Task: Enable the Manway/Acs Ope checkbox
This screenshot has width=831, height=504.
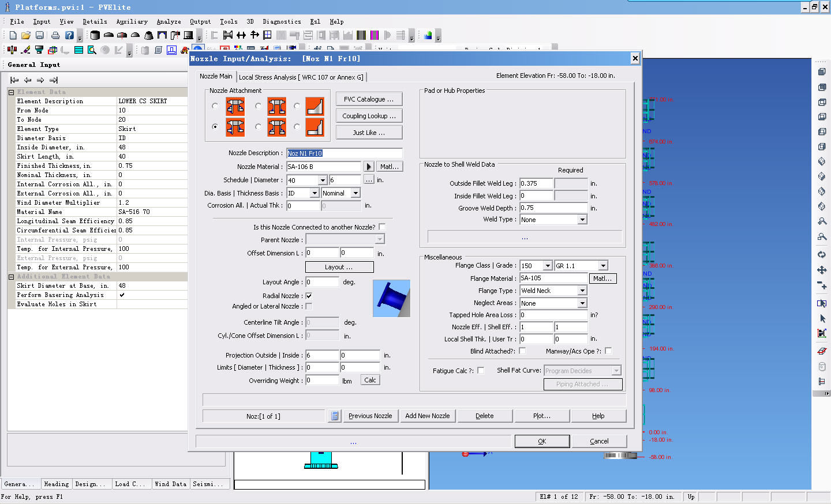Action: 608,351
